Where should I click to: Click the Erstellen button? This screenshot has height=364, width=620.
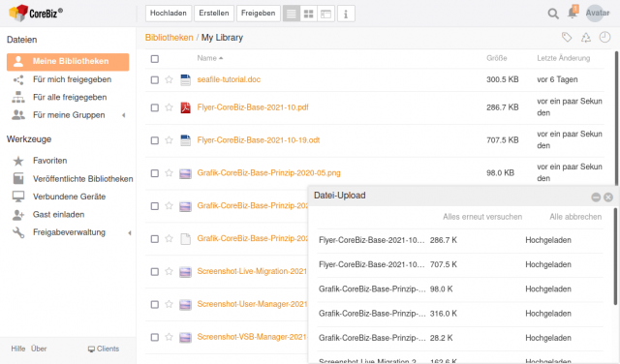214,13
